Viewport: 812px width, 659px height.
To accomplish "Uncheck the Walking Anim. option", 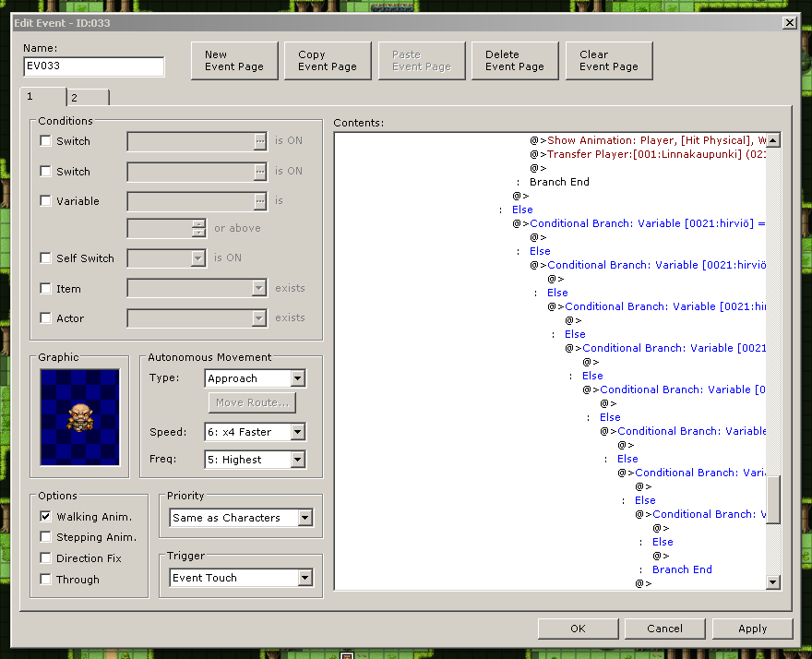I will (x=45, y=517).
